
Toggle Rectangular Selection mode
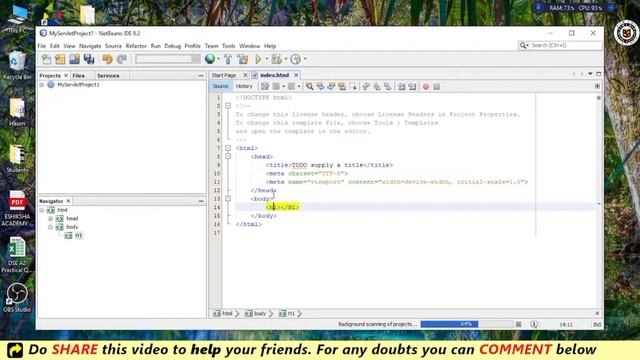pos(353,87)
